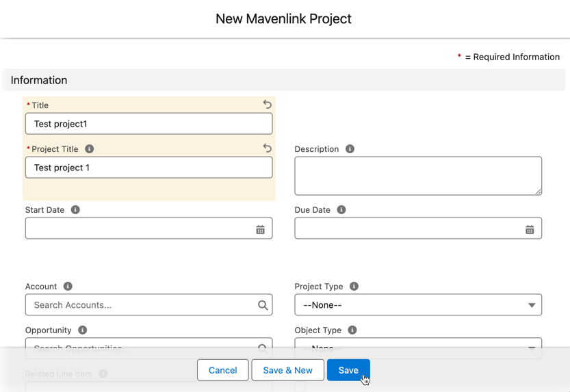Open the Due Date calendar picker
This screenshot has width=570, height=392.
(530, 230)
